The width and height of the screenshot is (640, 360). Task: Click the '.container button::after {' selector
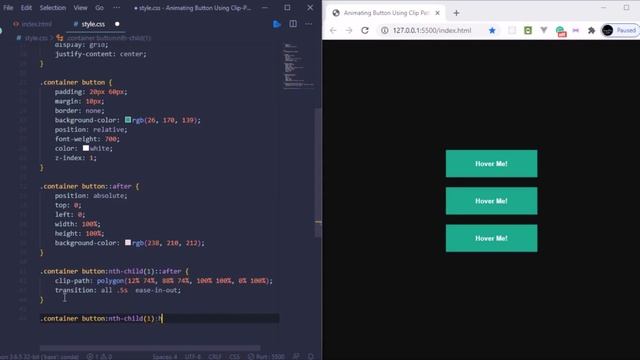[89, 186]
